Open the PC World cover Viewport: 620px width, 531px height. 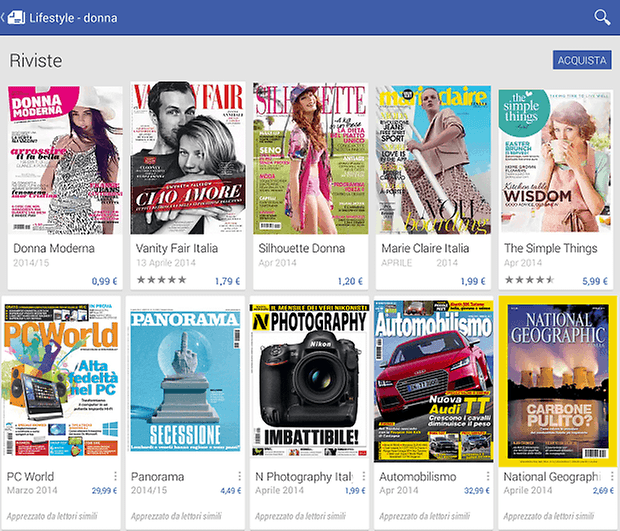pos(61,380)
